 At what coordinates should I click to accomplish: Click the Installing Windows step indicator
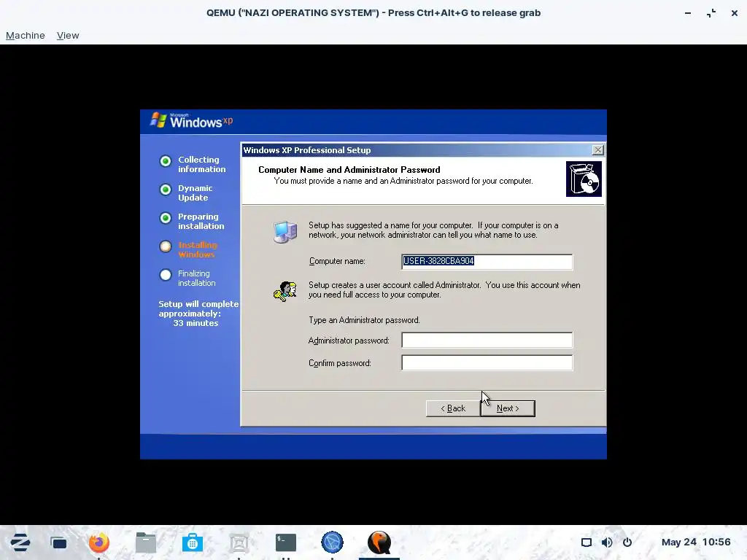click(x=166, y=246)
